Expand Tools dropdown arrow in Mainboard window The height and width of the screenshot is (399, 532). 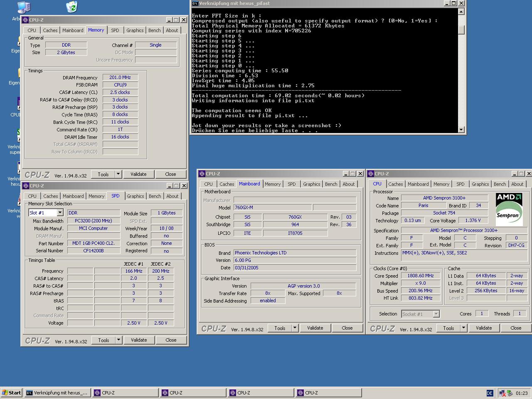295,328
